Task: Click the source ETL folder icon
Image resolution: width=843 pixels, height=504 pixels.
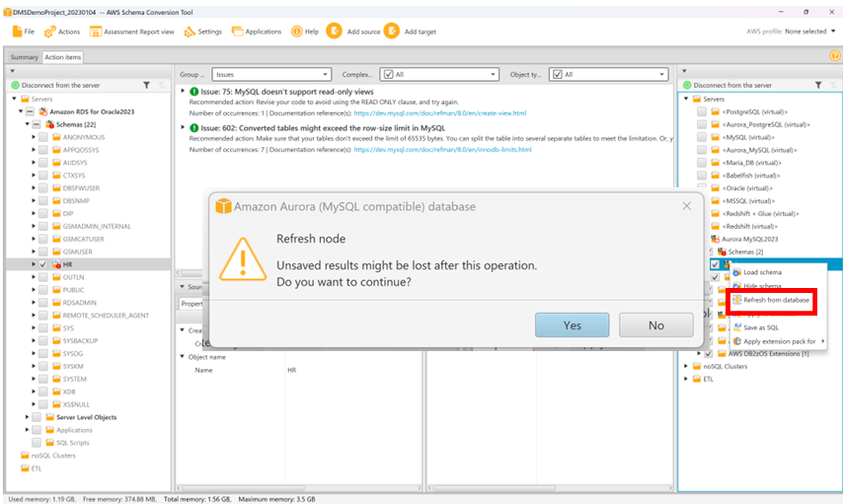Action: click(x=25, y=468)
